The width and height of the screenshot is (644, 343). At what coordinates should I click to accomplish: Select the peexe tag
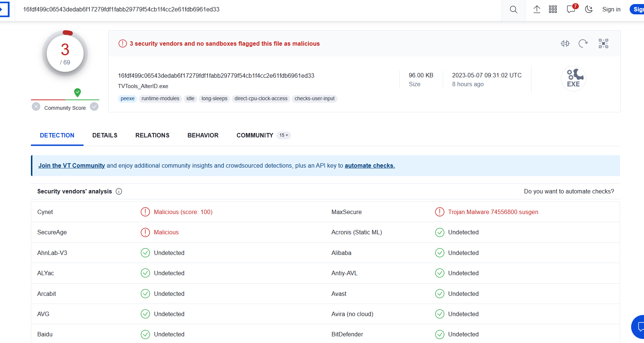[127, 99]
